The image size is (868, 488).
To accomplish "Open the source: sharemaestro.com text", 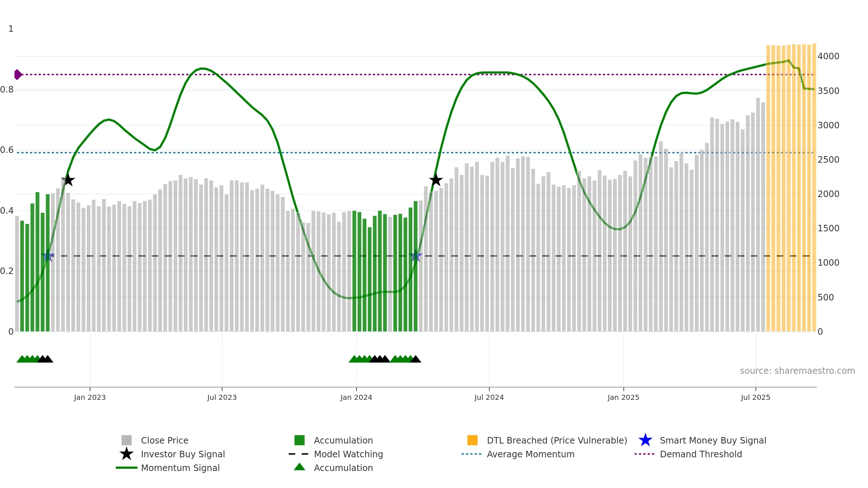I will 797,371.
